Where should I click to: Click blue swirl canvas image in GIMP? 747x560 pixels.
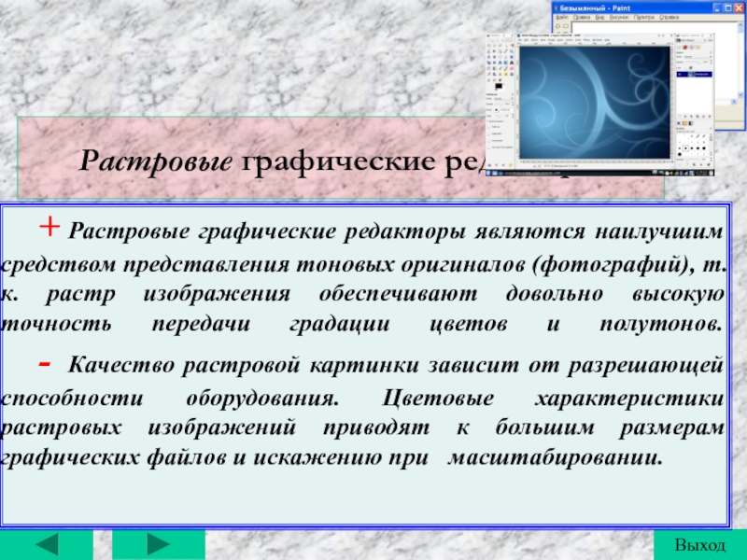coord(594,103)
